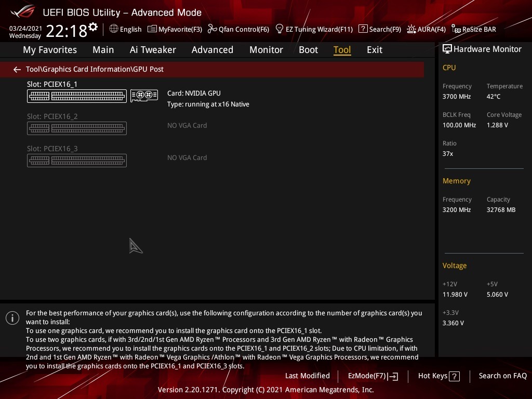
Task: Click memory capacity 32768 MB
Action: (501, 210)
